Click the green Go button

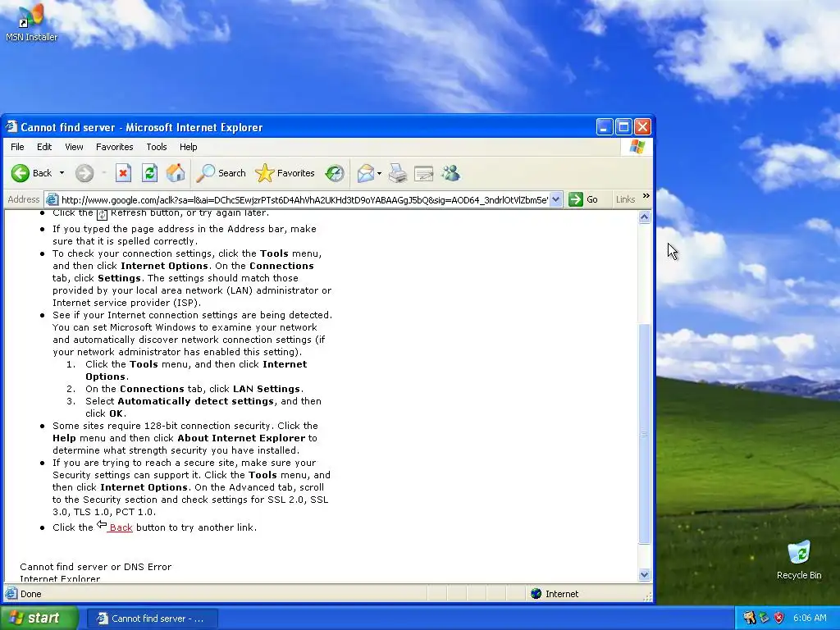[583, 199]
